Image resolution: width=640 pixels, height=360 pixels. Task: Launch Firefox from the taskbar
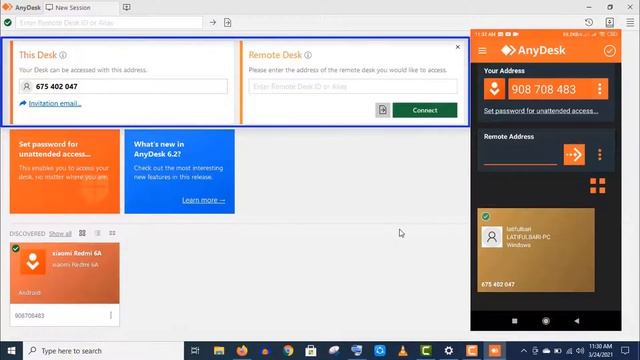242,351
